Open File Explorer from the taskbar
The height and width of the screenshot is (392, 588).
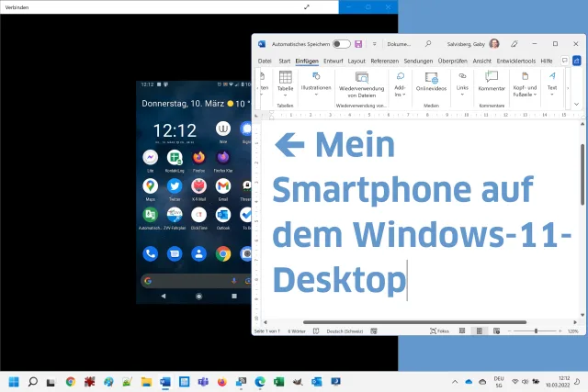tap(146, 382)
